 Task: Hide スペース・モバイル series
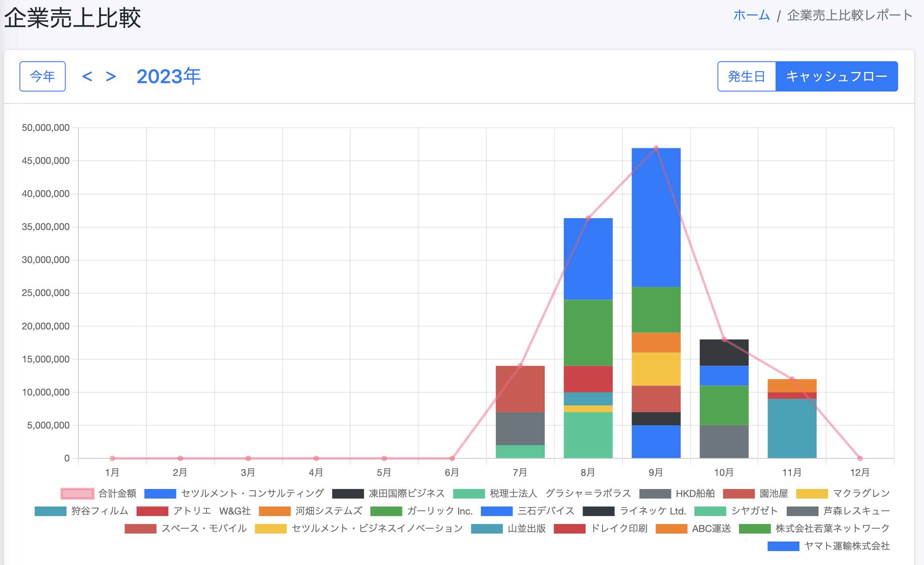[x=186, y=529]
